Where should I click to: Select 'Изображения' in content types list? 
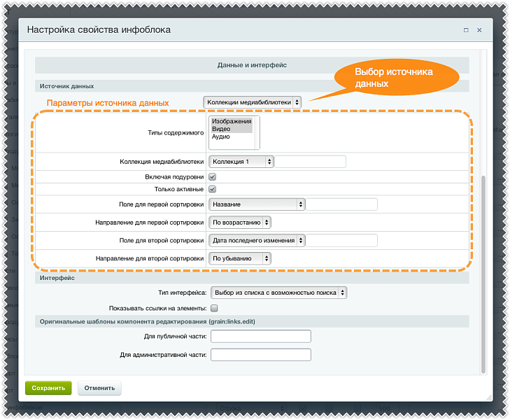(232, 121)
